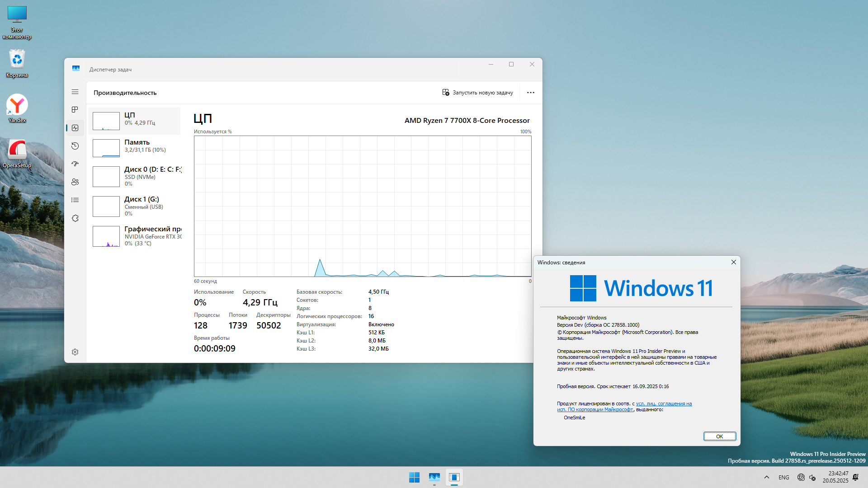Click the GPU mini graph thumbnail

click(x=106, y=236)
